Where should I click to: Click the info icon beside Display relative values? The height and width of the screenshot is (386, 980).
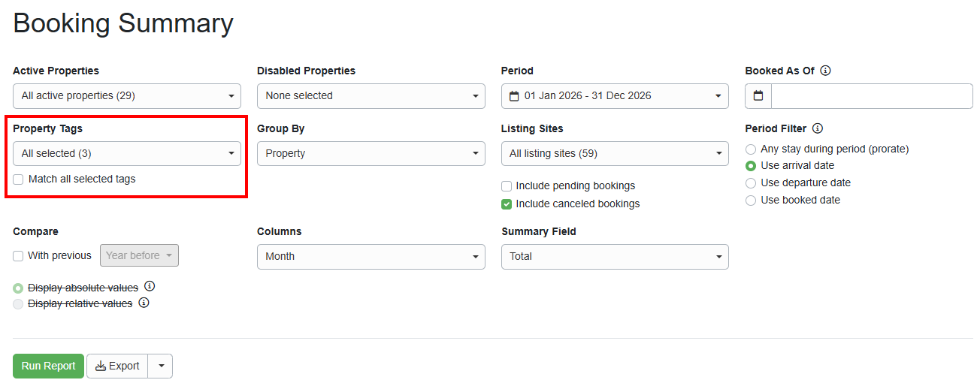(144, 303)
